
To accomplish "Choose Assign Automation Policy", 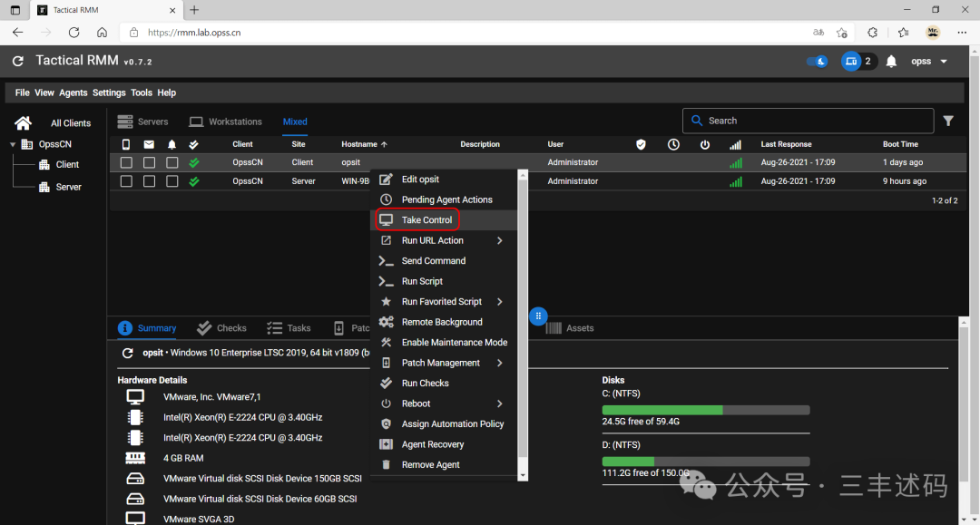I will click(444, 423).
